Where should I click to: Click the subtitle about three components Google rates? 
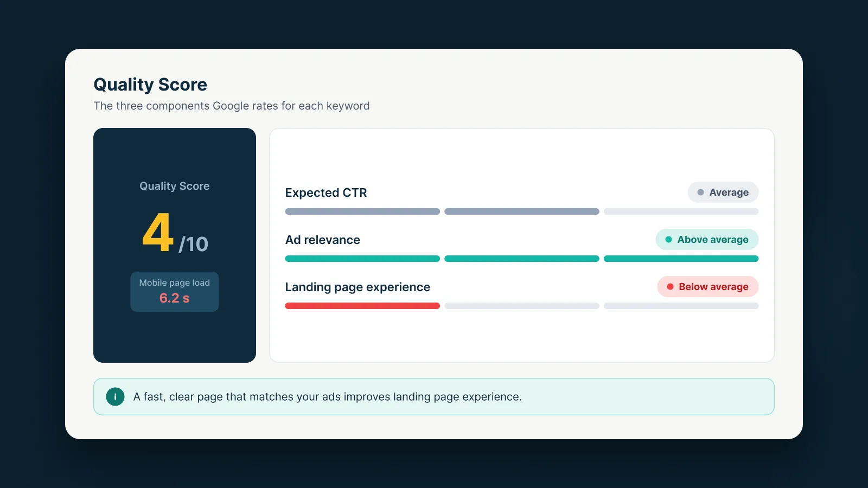(232, 106)
